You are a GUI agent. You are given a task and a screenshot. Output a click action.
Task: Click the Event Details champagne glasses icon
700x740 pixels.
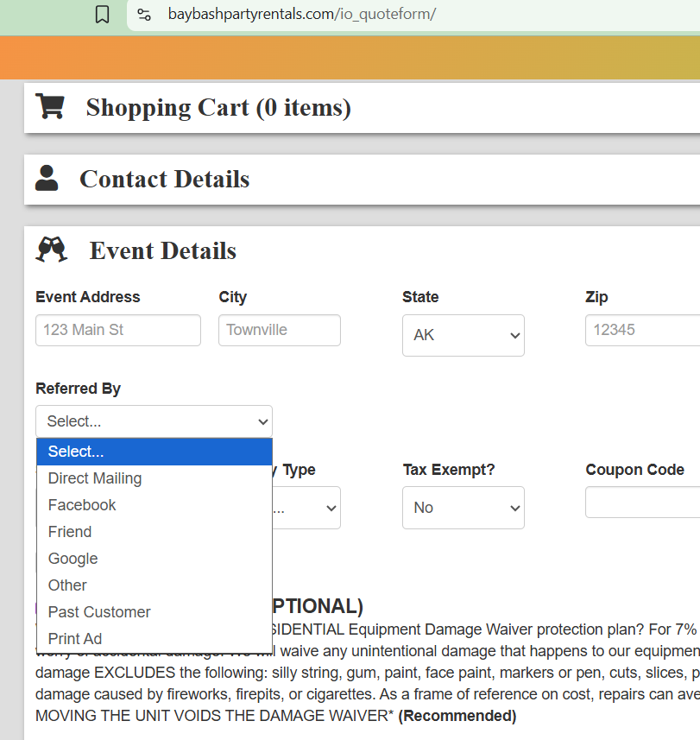pyautogui.click(x=52, y=250)
